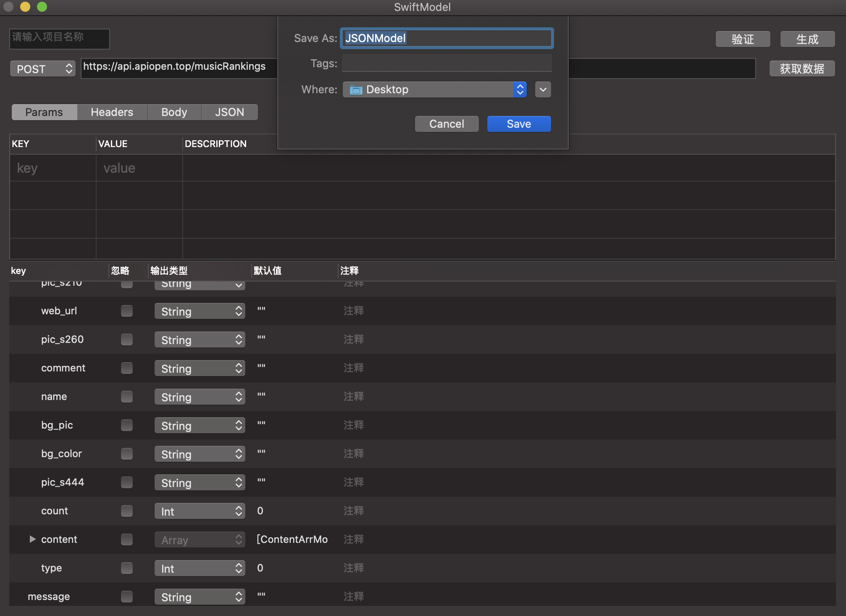The image size is (846, 616).
Task: Click the 获取数据 button
Action: click(x=801, y=68)
